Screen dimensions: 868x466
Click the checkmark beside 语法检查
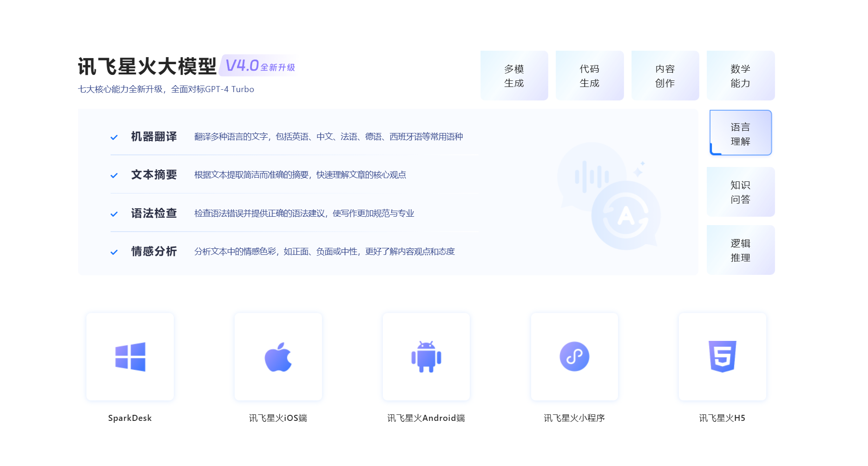114,214
